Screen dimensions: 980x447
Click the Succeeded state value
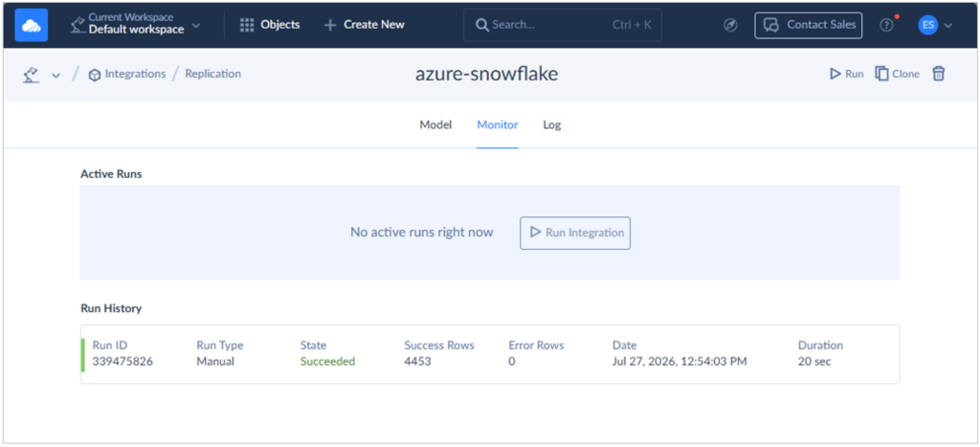(x=327, y=362)
